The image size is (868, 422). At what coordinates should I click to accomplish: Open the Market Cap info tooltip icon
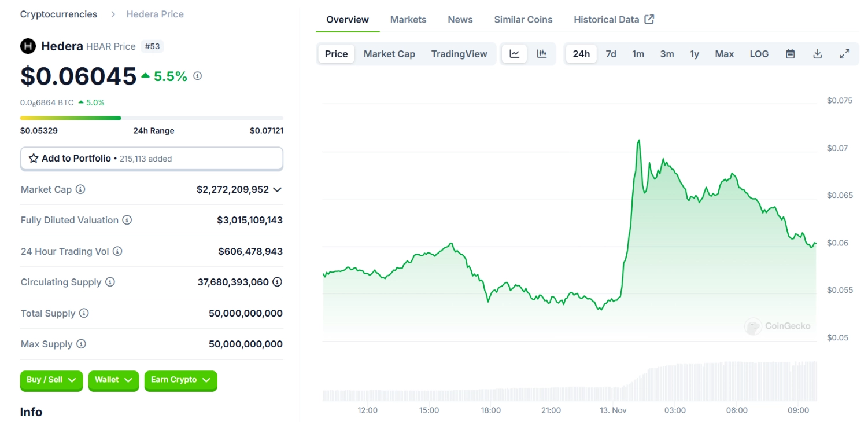[x=80, y=189]
